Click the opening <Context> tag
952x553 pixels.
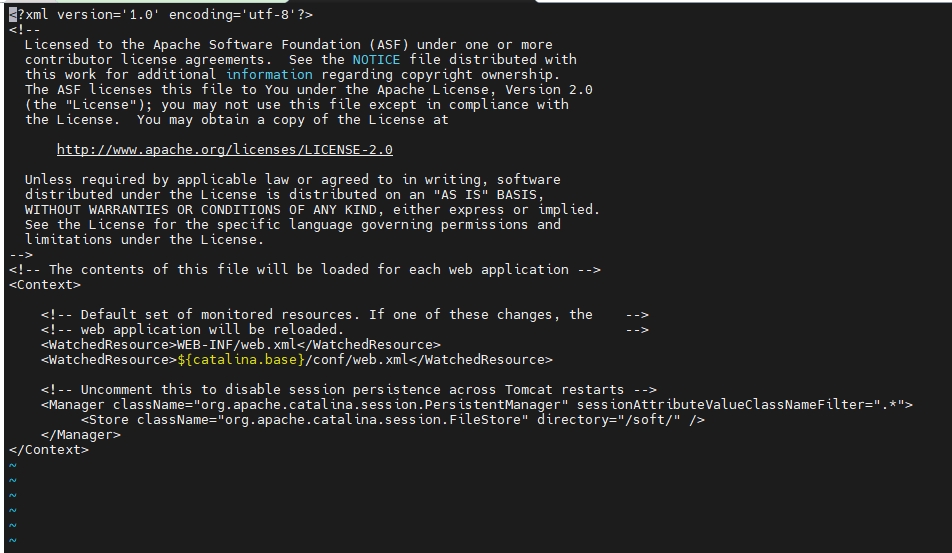click(x=45, y=285)
